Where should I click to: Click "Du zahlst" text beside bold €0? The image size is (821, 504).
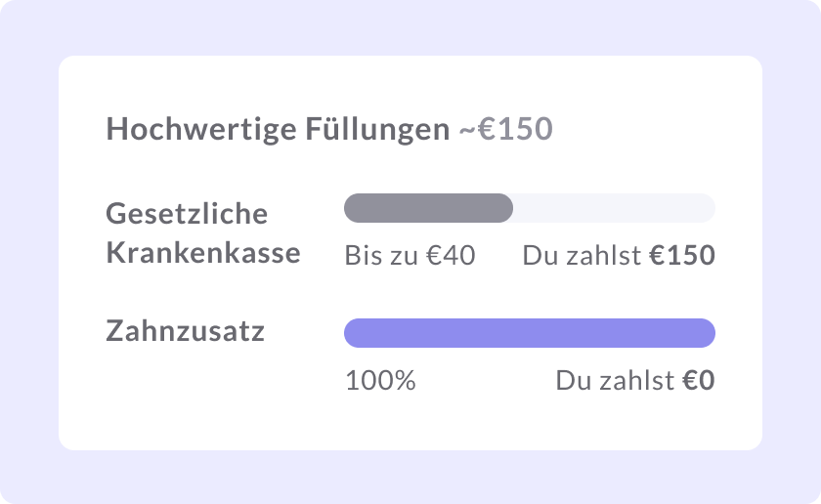(x=615, y=381)
